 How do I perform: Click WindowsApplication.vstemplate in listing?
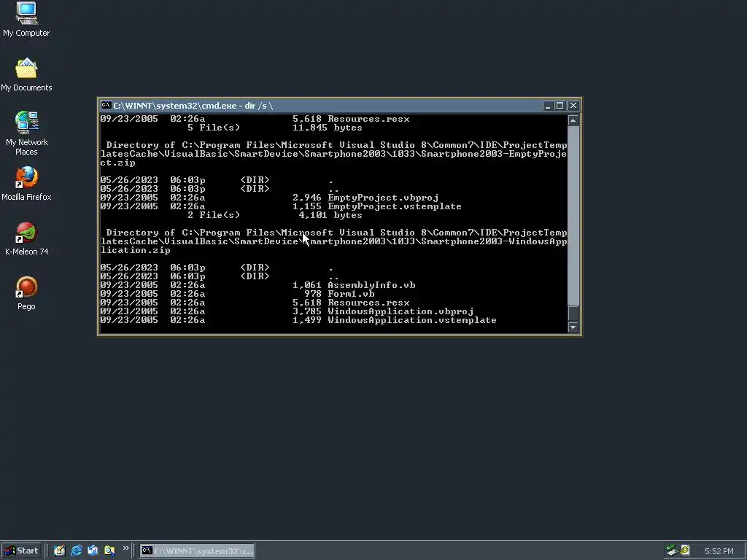[412, 320]
